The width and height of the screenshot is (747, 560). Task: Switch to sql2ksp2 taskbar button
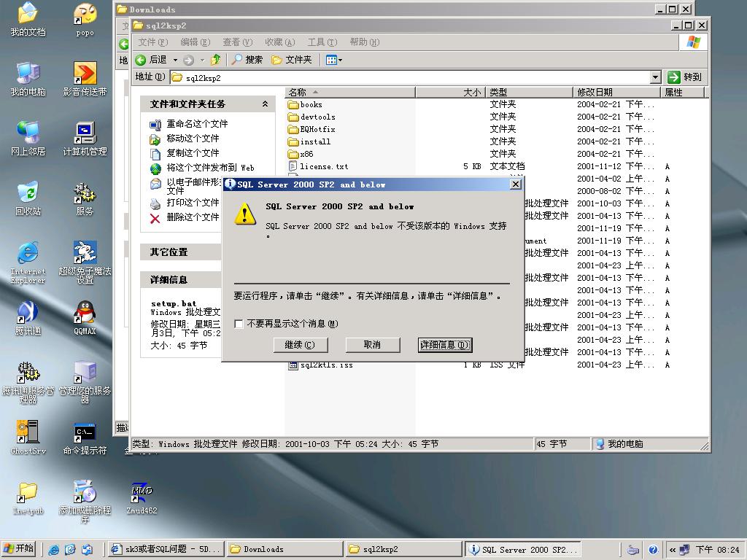pos(404,549)
